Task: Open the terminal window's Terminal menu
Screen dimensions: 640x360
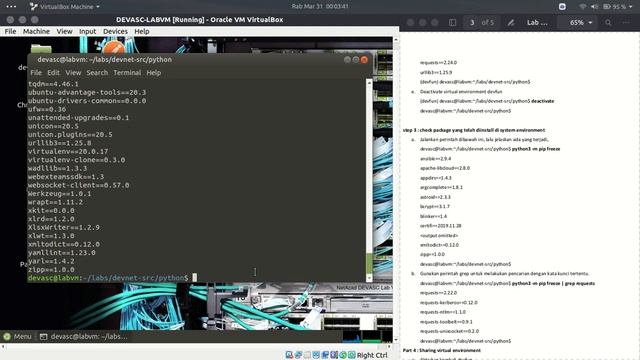Action: point(127,73)
